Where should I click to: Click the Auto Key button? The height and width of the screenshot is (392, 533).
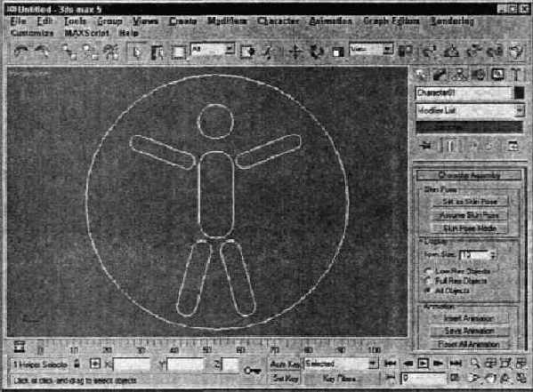pyautogui.click(x=285, y=364)
